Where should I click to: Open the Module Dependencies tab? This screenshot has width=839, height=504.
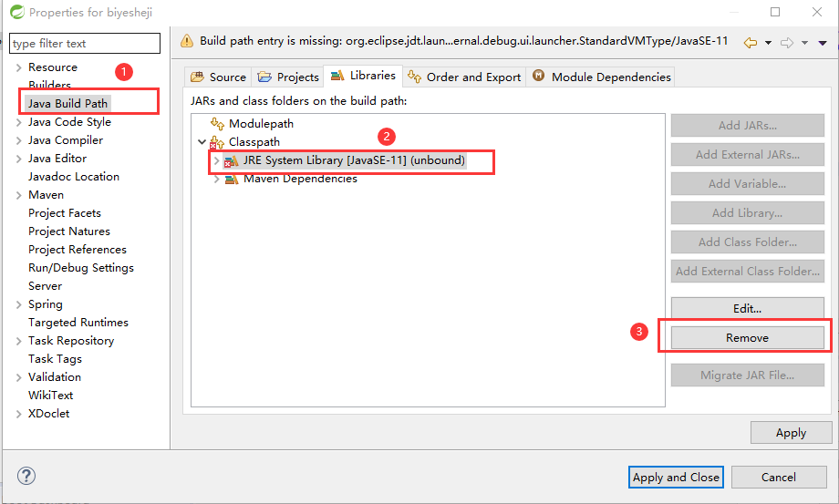pyautogui.click(x=601, y=77)
